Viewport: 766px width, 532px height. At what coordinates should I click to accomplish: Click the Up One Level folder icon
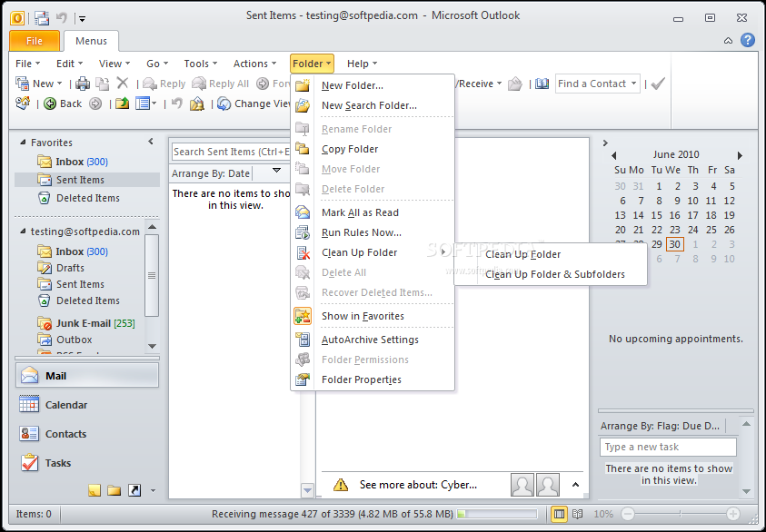click(122, 103)
